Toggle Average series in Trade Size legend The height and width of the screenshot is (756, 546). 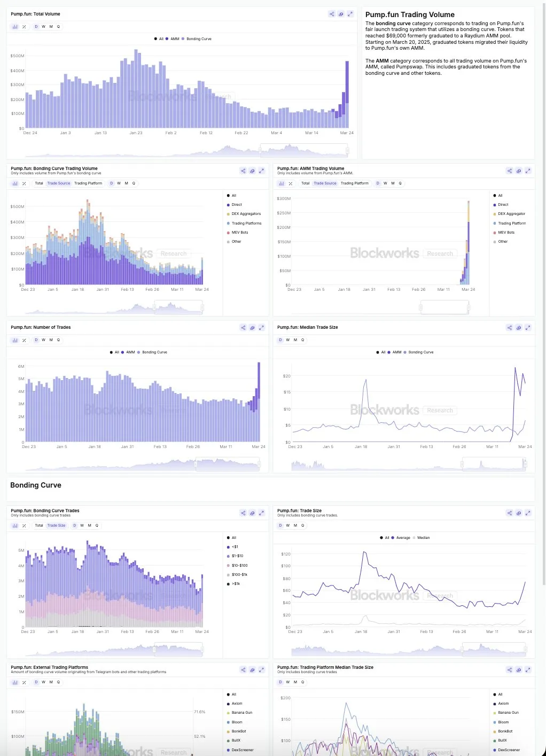coord(401,538)
